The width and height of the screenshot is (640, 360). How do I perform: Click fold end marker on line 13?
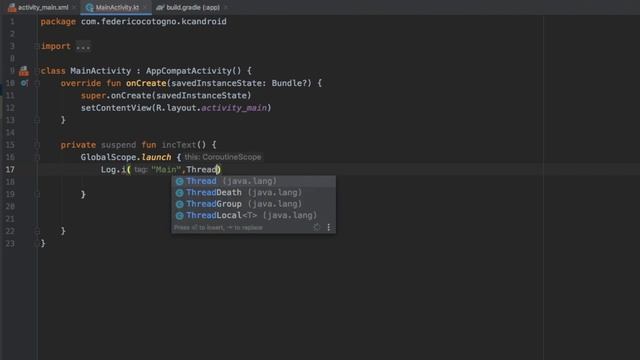[37, 120]
